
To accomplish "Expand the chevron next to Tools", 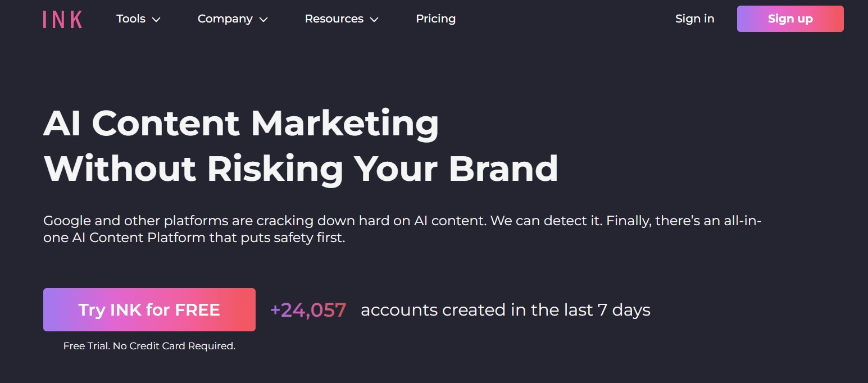I will pyautogui.click(x=156, y=20).
